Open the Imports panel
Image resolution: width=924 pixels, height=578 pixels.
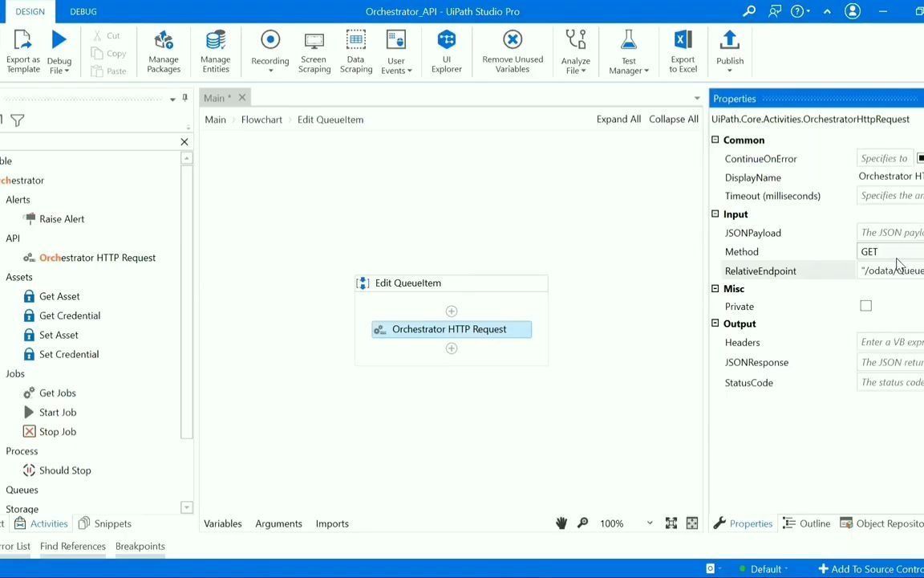(332, 523)
